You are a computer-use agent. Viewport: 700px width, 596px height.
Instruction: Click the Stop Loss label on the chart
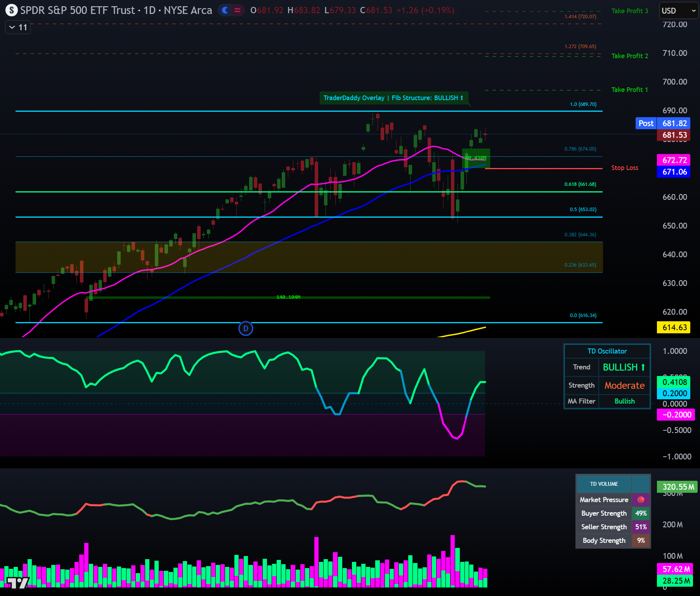[x=624, y=168]
